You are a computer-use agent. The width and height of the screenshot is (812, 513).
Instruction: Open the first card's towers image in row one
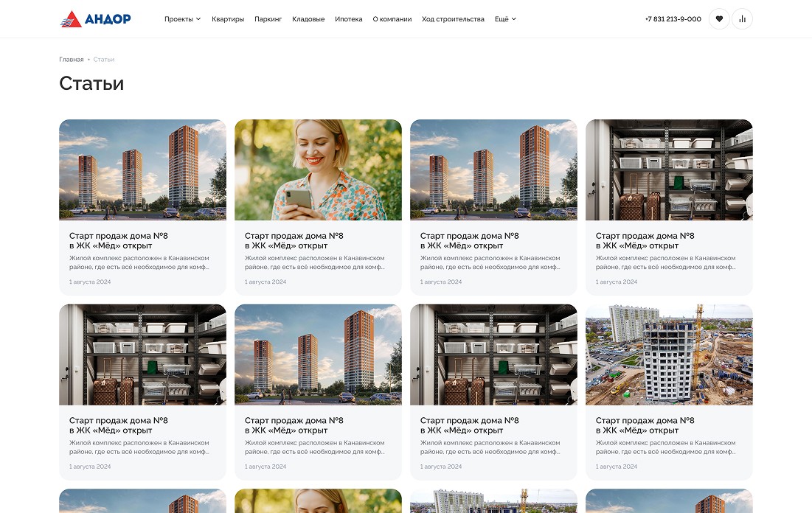[x=142, y=170]
